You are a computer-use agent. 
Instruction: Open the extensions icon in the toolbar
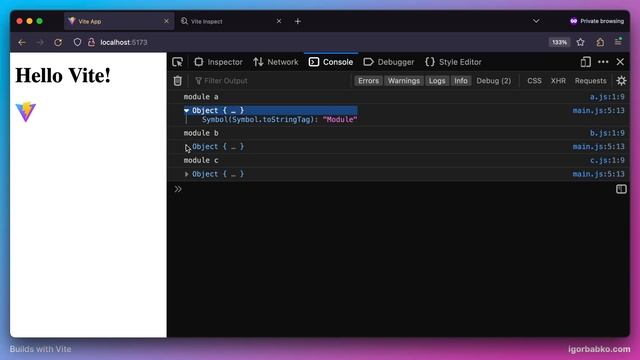point(600,42)
